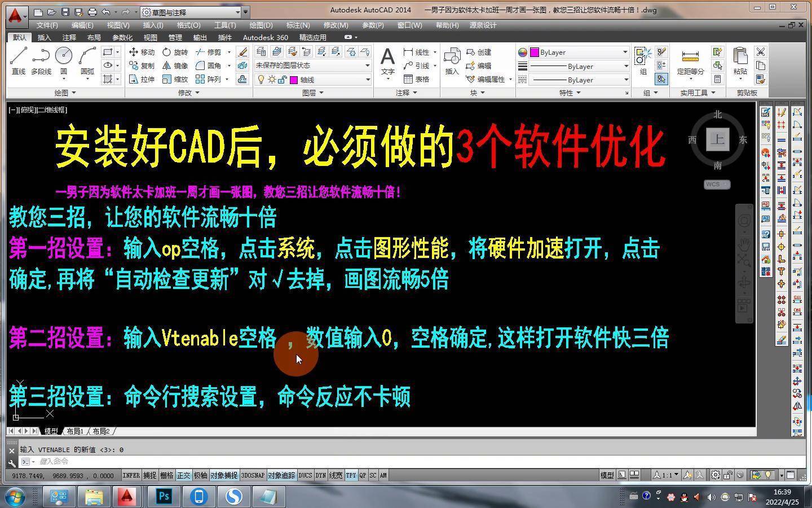
Task: Switch to the 布局1 layout tab
Action: pyautogui.click(x=75, y=431)
